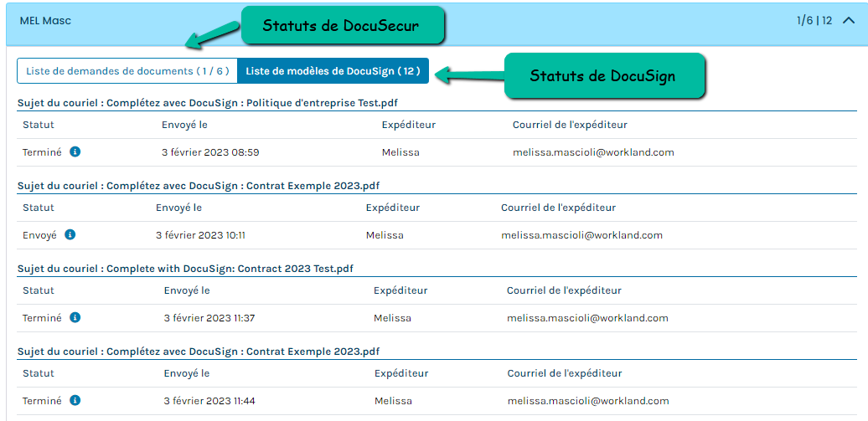Click sender Melissa in the 11:37 row
This screenshot has height=421, width=868.
pyautogui.click(x=392, y=319)
